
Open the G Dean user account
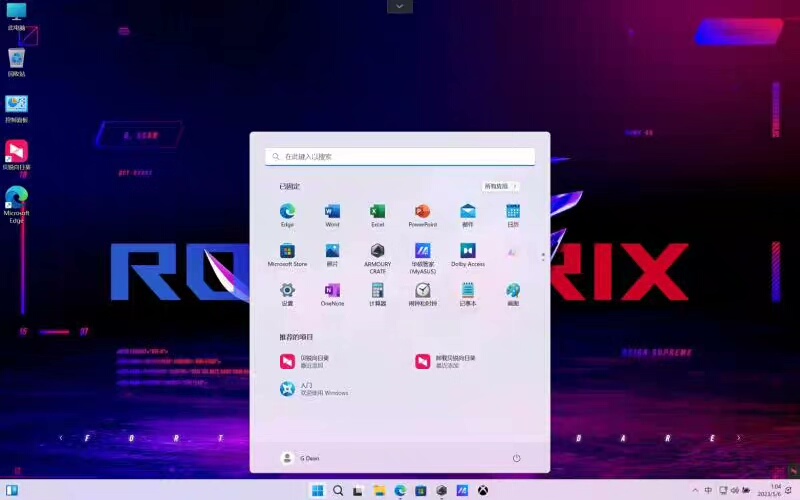click(300, 458)
